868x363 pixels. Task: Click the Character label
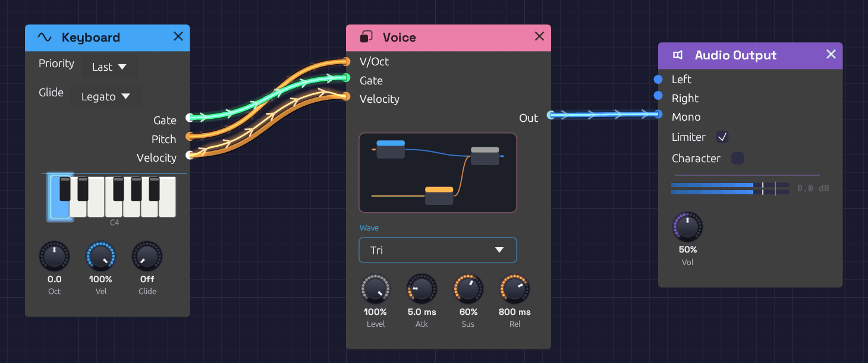click(696, 159)
